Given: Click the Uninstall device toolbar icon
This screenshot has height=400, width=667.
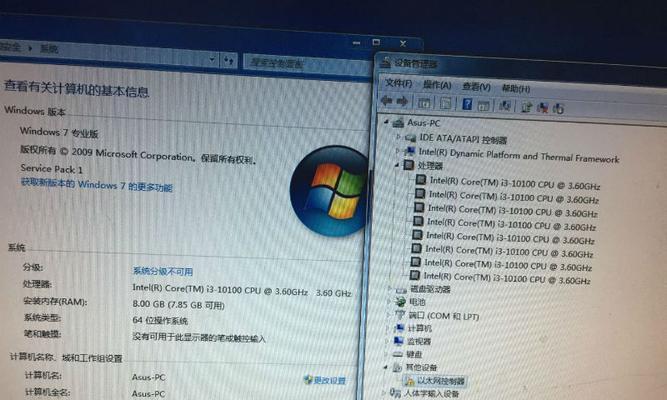Looking at the screenshot, I should (x=542, y=108).
